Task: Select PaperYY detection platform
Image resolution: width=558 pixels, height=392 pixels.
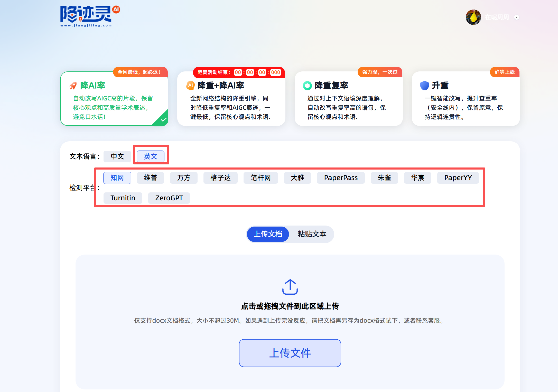Action: click(x=458, y=178)
